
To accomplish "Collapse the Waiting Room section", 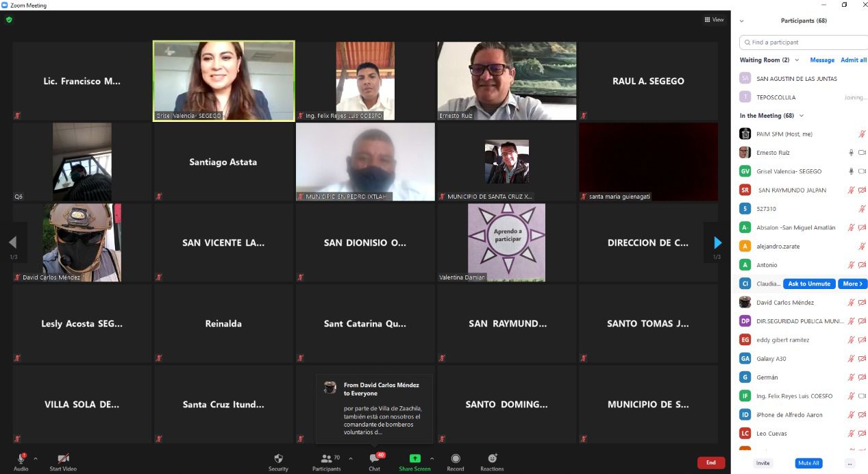I will [x=796, y=60].
